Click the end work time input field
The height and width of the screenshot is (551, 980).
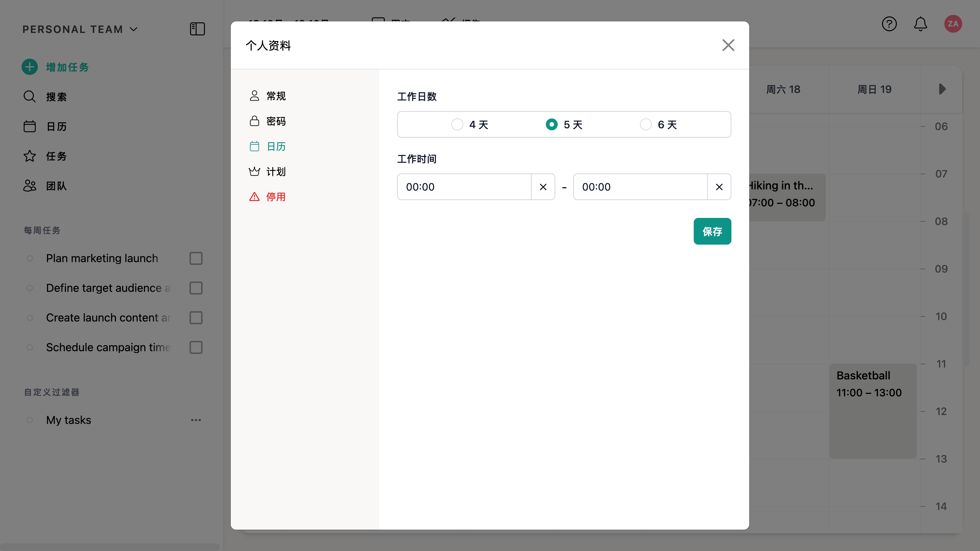(640, 187)
